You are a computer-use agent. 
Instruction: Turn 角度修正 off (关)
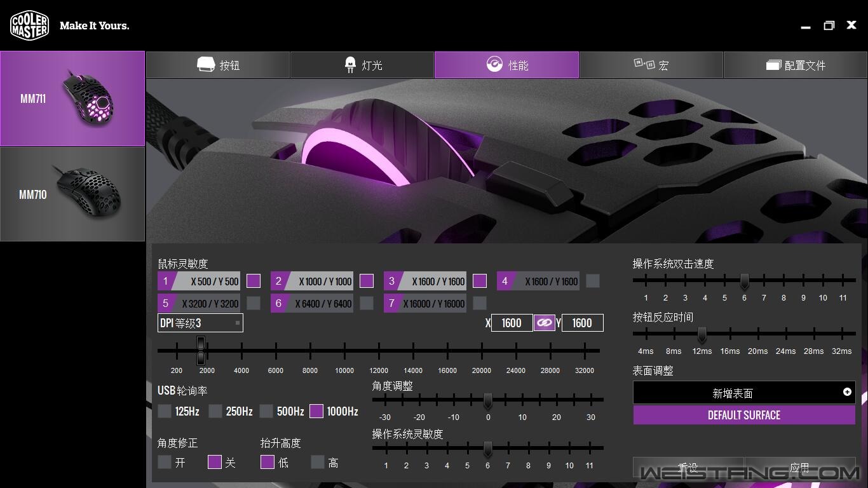coord(215,462)
